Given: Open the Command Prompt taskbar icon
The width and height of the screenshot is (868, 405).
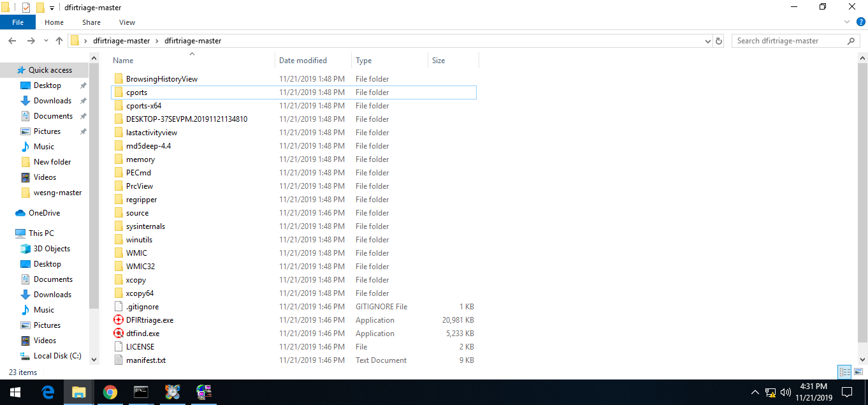Looking at the screenshot, I should tap(141, 392).
